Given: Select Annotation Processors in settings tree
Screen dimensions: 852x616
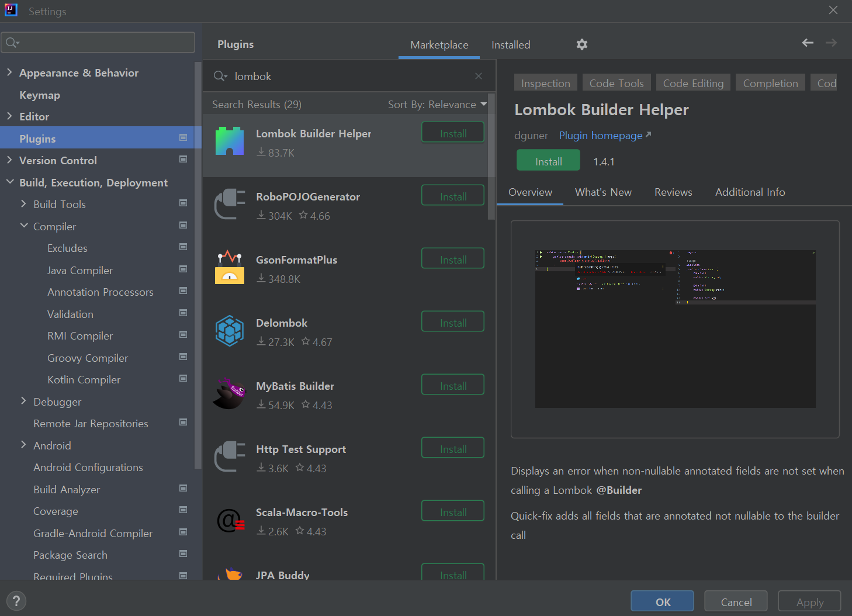Looking at the screenshot, I should (x=100, y=292).
